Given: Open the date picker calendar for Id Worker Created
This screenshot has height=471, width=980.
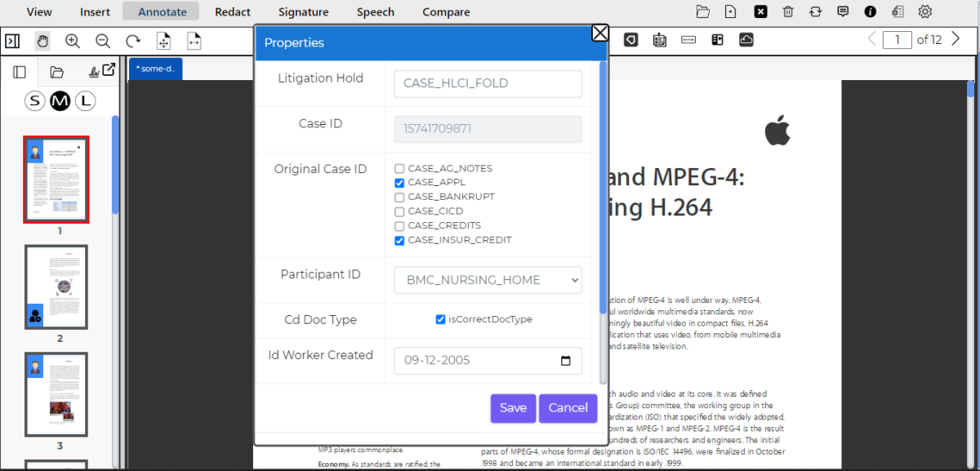Looking at the screenshot, I should coord(565,361).
